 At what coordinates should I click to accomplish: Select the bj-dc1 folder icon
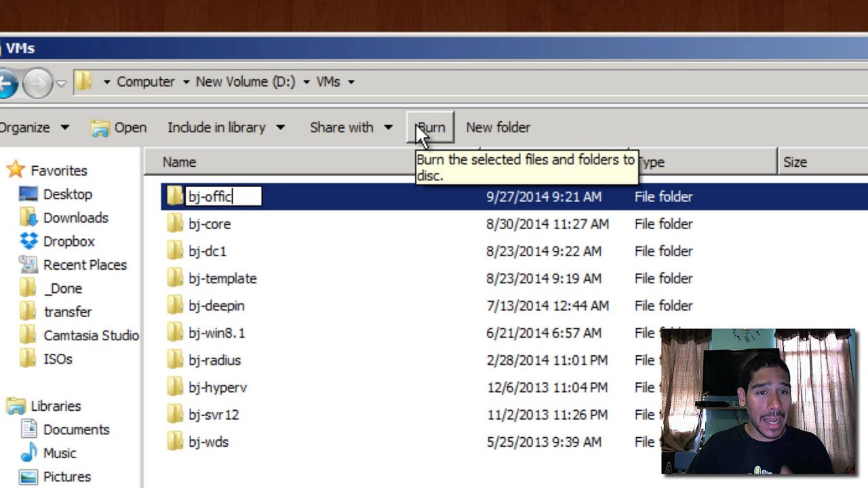click(175, 251)
